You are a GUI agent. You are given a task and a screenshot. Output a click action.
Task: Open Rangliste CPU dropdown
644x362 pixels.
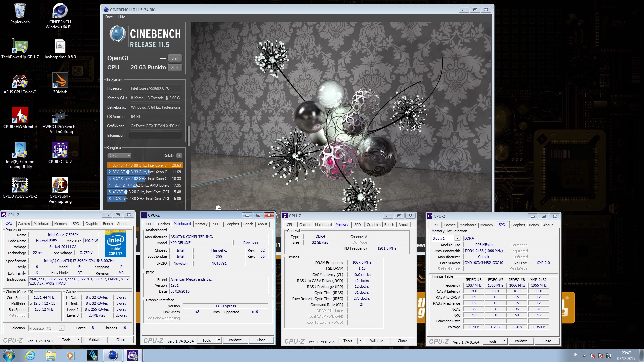(x=119, y=156)
